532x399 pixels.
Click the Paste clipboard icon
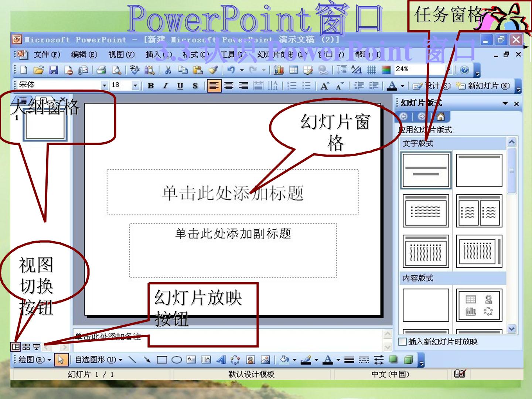pyautogui.click(x=198, y=70)
